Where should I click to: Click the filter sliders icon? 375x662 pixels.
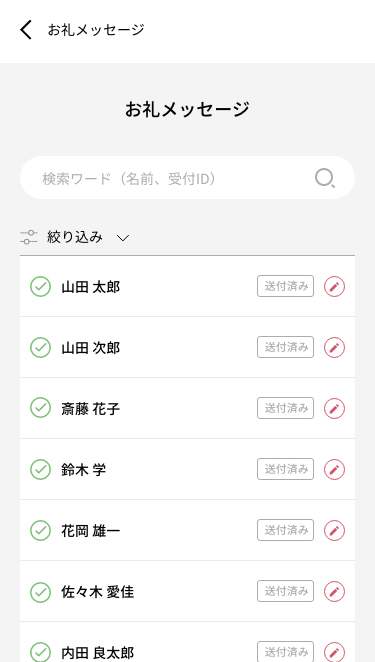pos(29,237)
